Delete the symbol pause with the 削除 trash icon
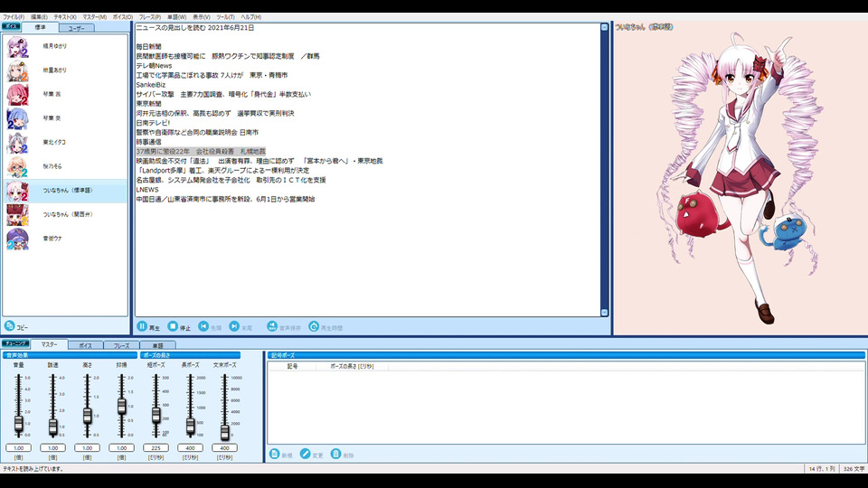The image size is (868, 488). click(x=335, y=454)
